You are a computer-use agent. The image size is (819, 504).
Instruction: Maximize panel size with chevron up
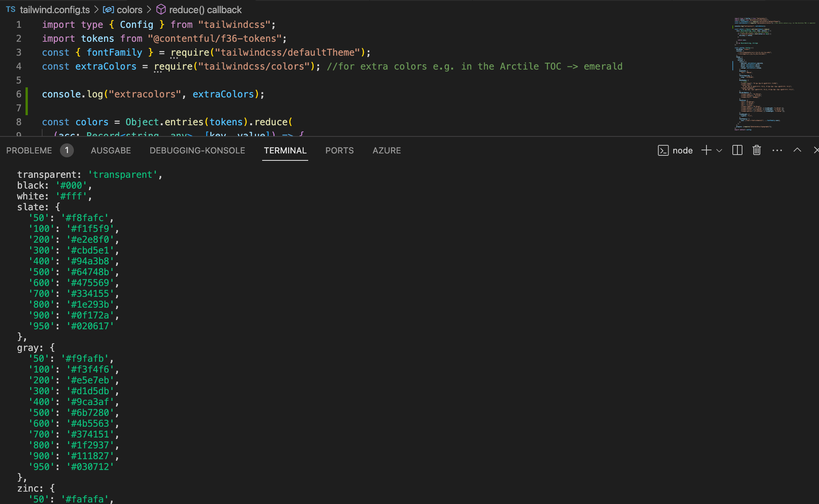tap(797, 150)
